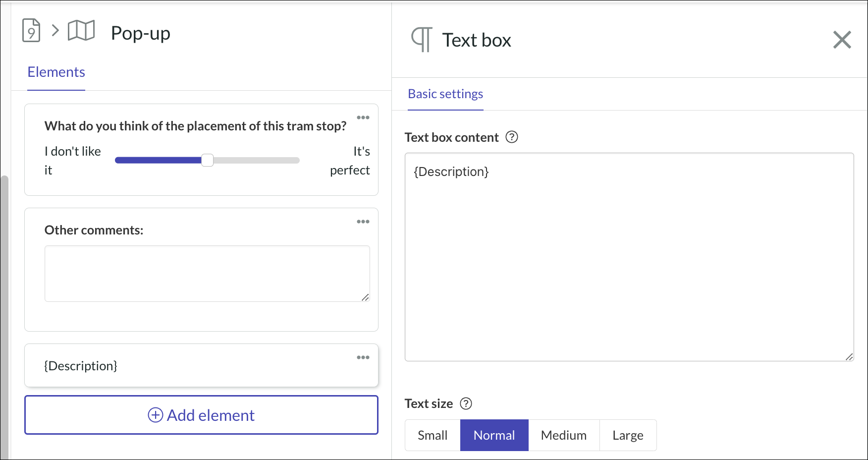Select Large text size
Viewport: 868px width, 460px height.
(x=628, y=435)
